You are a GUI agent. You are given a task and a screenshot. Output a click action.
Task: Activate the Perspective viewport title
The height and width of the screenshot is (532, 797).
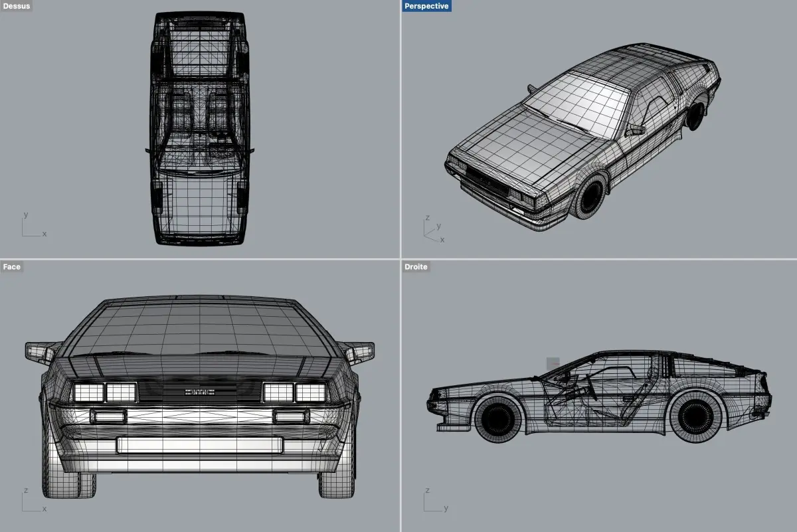[x=426, y=6]
